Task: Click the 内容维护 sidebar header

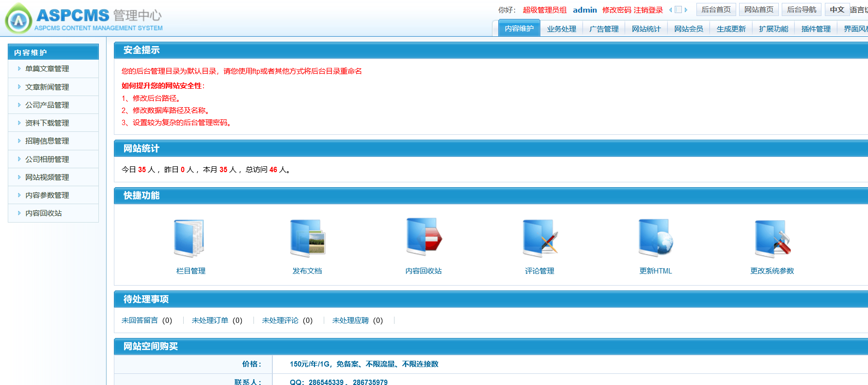Action: [53, 52]
